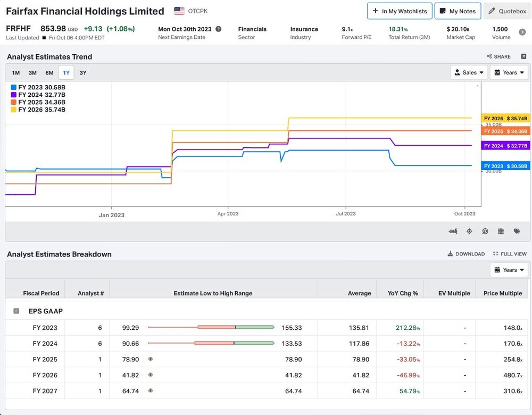This screenshot has width=532, height=415.
Task: Open the Years dropdown above the chart
Action: (509, 72)
